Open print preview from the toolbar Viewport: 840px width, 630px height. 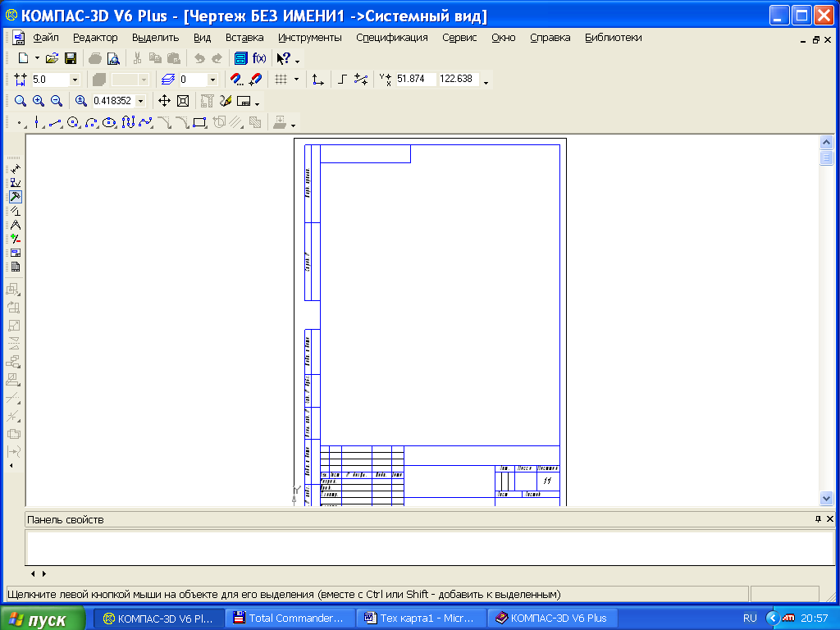[113, 58]
